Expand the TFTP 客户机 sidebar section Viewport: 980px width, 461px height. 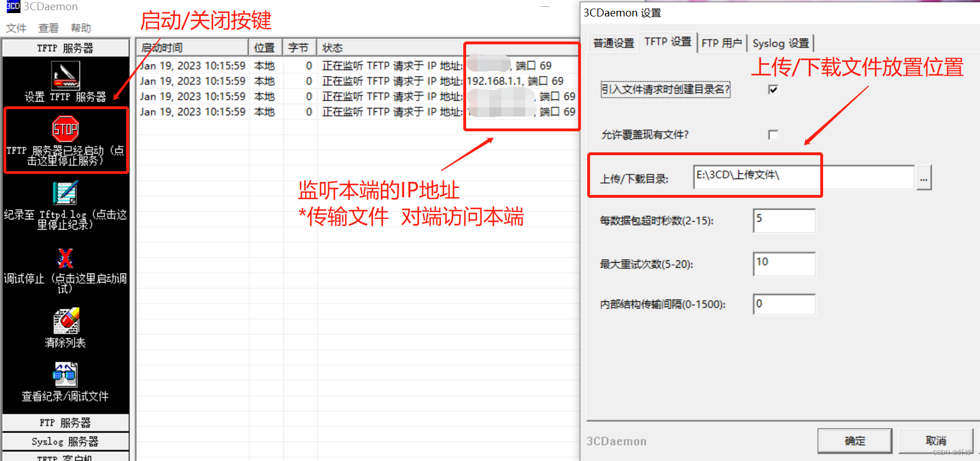pyautogui.click(x=65, y=457)
